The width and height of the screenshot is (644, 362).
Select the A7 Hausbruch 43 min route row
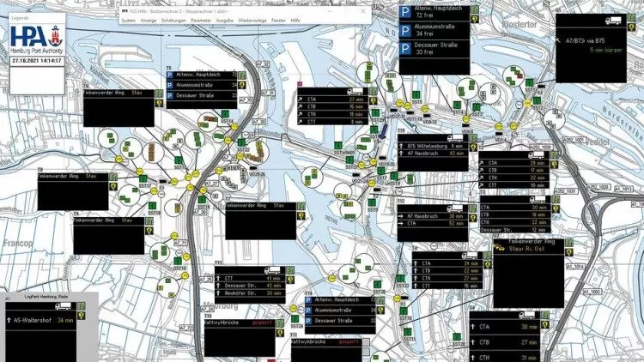tap(432, 153)
